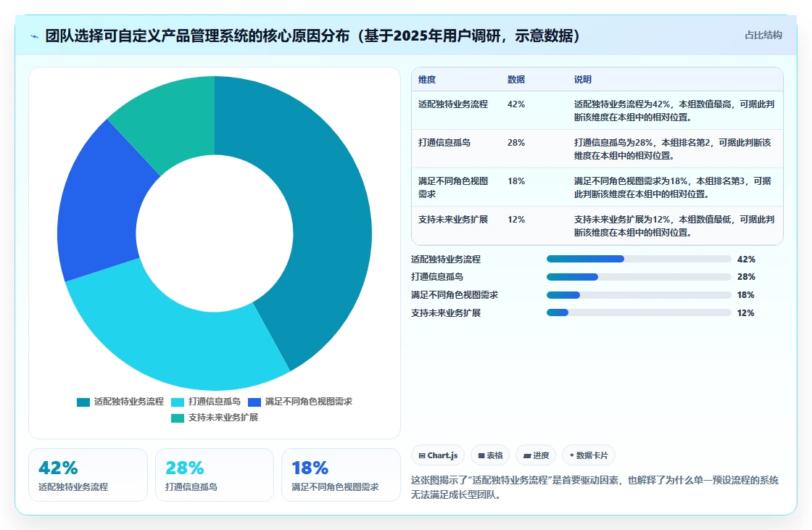Click the description for 本组数值最高 row
Screen dimensions: 812x530
point(674,111)
